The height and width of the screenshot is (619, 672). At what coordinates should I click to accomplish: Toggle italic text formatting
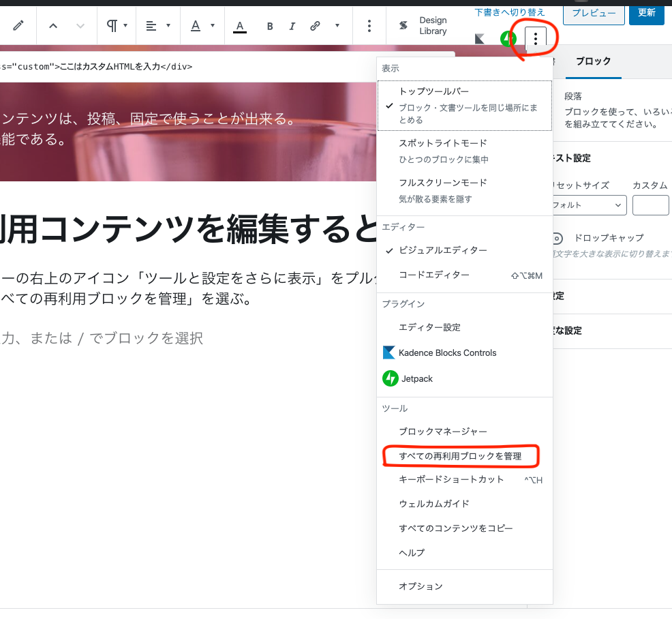[x=292, y=26]
